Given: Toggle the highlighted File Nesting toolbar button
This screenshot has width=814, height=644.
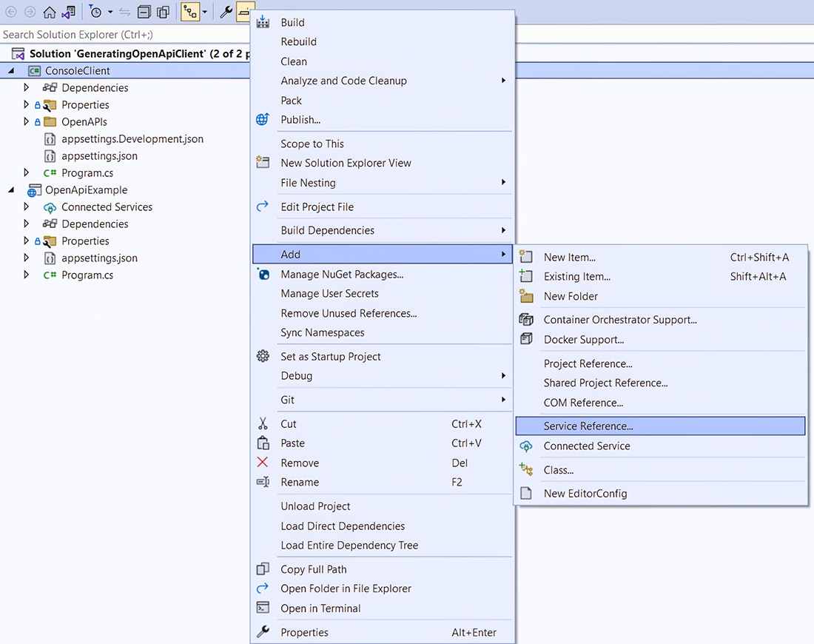Looking at the screenshot, I should pyautogui.click(x=190, y=12).
